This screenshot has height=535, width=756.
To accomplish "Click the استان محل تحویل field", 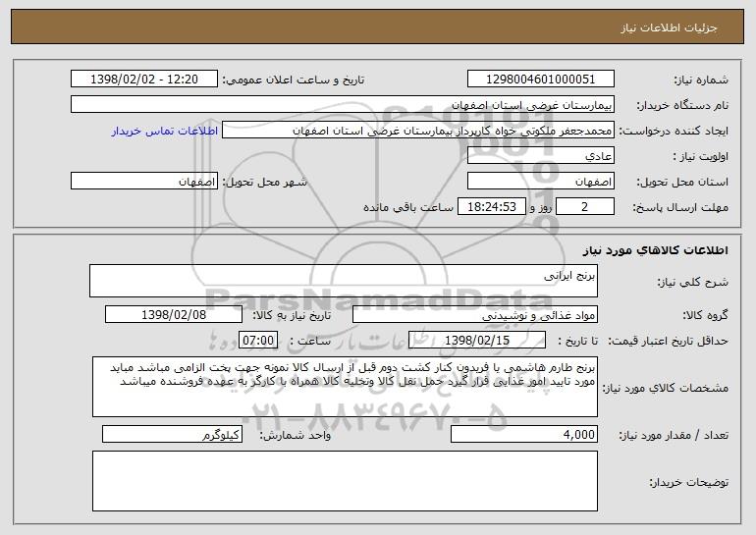I will (x=540, y=182).
